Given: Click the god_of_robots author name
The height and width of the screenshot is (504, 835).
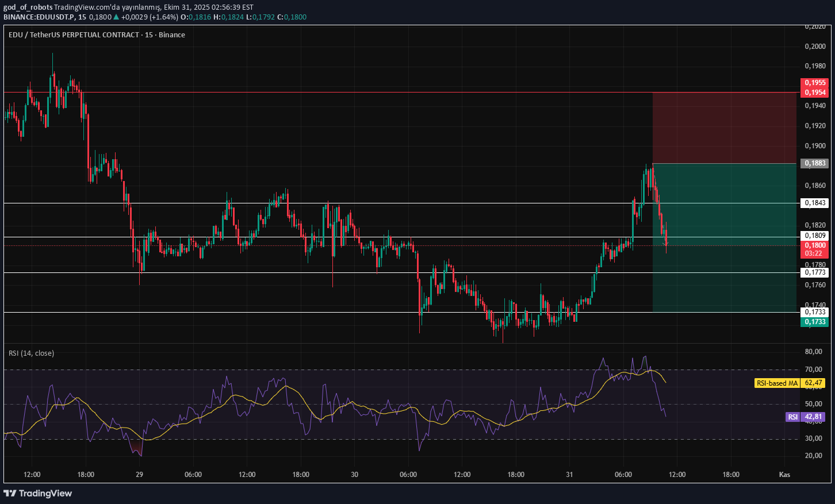Looking at the screenshot, I should pos(28,7).
